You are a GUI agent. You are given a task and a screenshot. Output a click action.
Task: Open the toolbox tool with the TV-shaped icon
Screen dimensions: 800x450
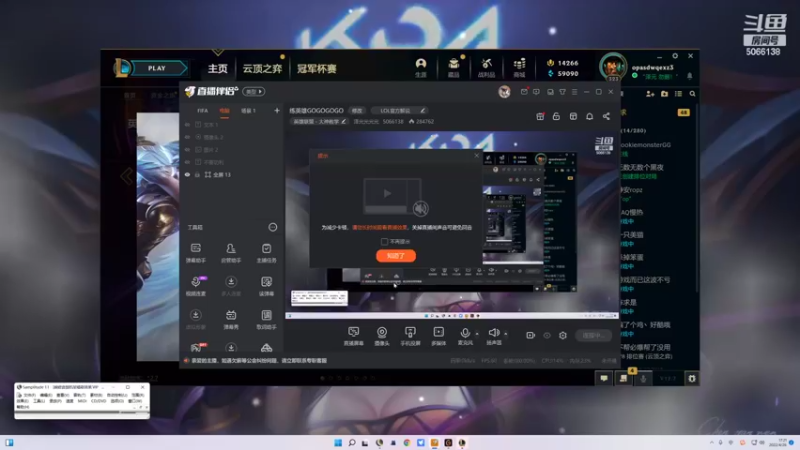click(x=231, y=319)
